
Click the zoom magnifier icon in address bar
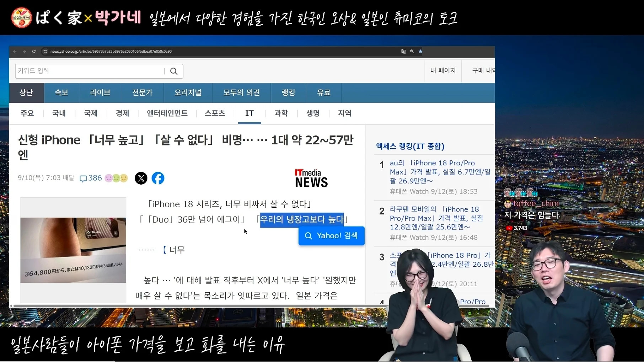point(412,52)
